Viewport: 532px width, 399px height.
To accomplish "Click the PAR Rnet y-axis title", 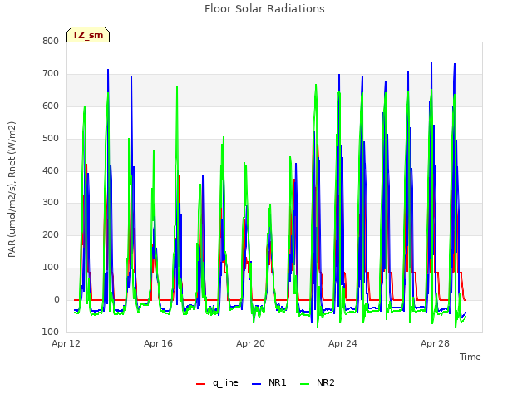I will tap(12, 190).
